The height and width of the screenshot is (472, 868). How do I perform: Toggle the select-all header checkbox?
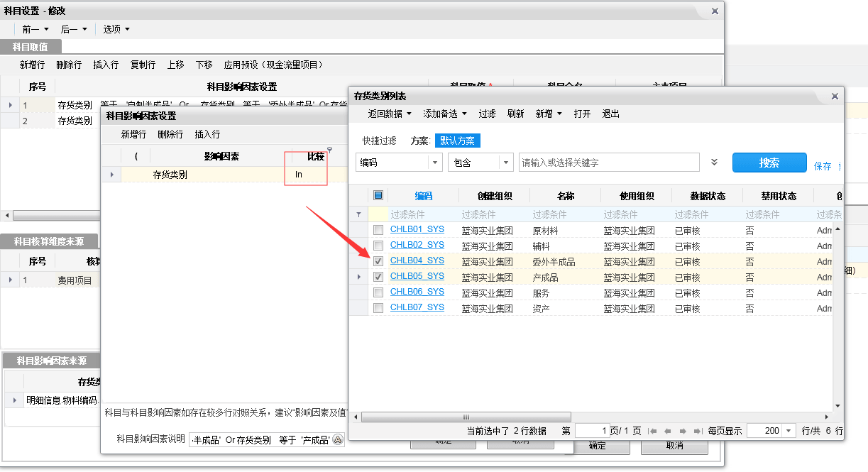[378, 196]
